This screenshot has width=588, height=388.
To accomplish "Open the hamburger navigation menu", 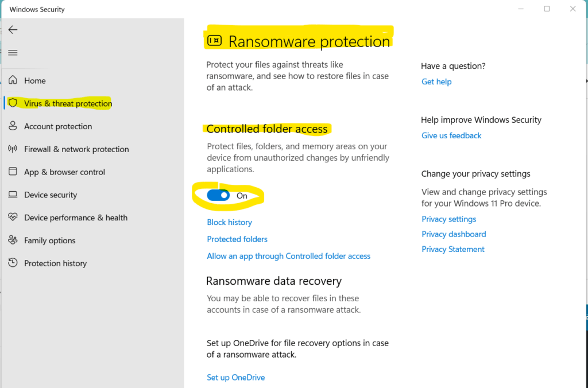I will click(13, 53).
